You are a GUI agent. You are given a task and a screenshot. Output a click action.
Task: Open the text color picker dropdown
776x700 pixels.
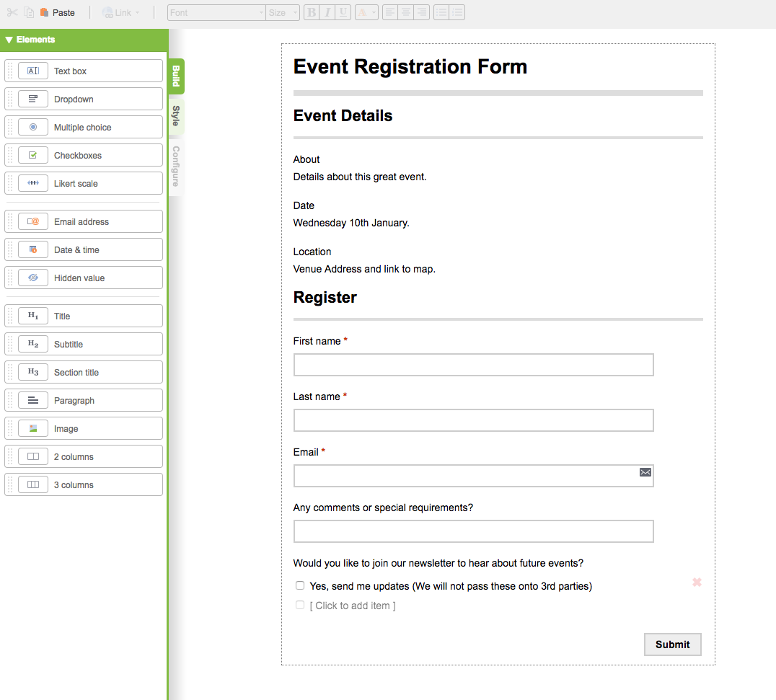pos(367,12)
